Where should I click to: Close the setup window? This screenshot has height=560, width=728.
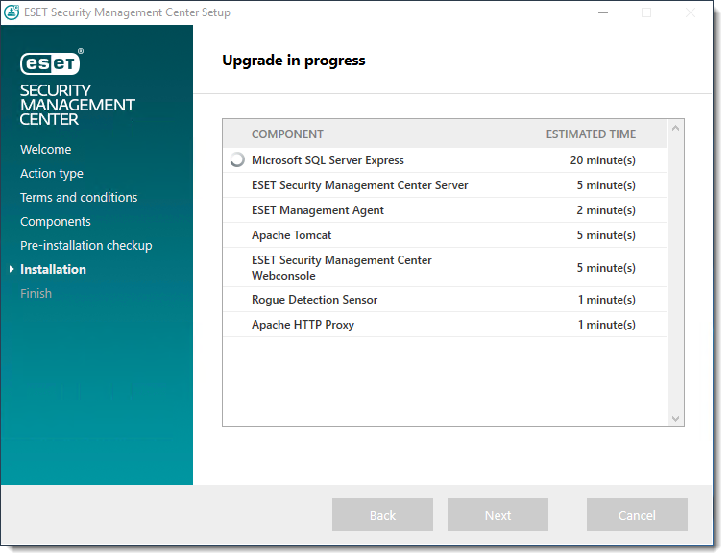[x=690, y=12]
